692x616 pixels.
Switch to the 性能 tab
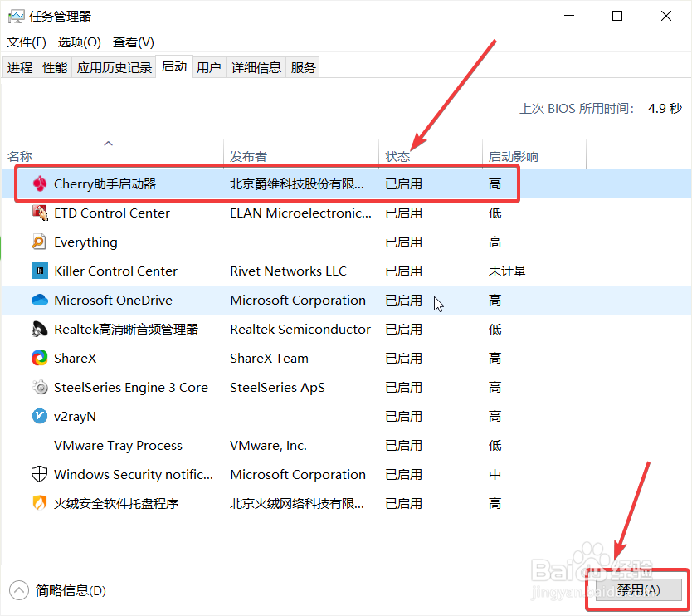pyautogui.click(x=54, y=67)
